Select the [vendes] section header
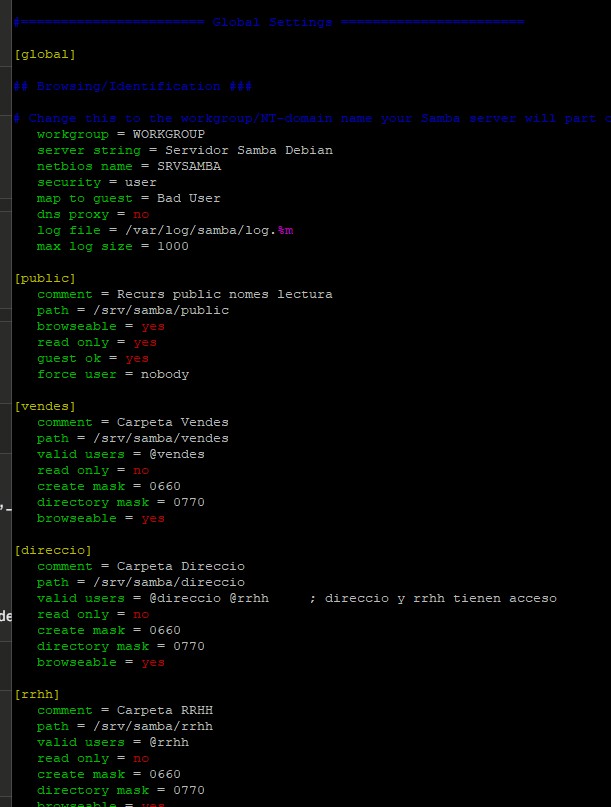 click(x=45, y=406)
